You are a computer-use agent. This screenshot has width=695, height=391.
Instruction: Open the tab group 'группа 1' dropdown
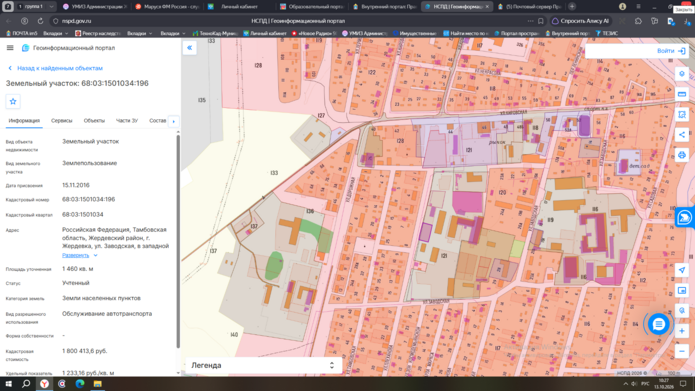pos(51,7)
